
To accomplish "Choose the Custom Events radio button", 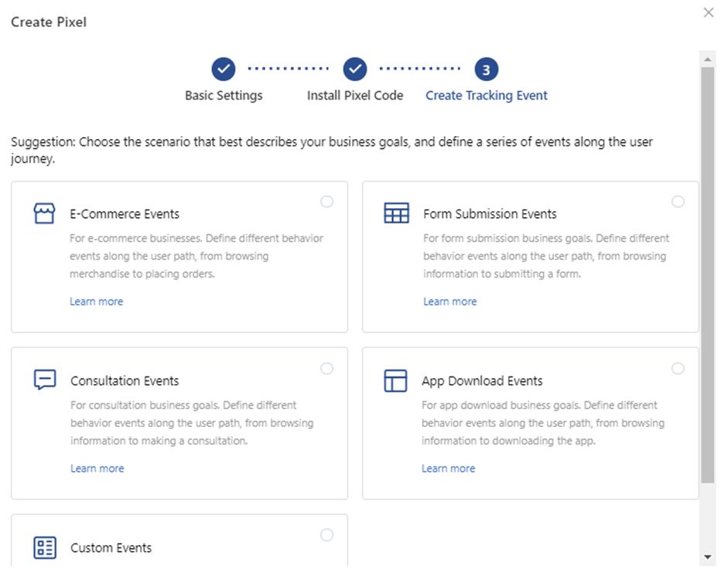I will point(326,535).
